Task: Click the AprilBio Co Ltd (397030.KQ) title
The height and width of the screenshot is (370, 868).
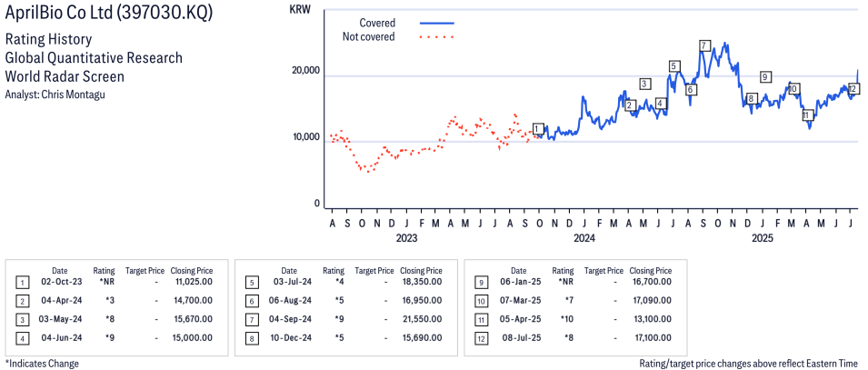Action: [x=108, y=14]
